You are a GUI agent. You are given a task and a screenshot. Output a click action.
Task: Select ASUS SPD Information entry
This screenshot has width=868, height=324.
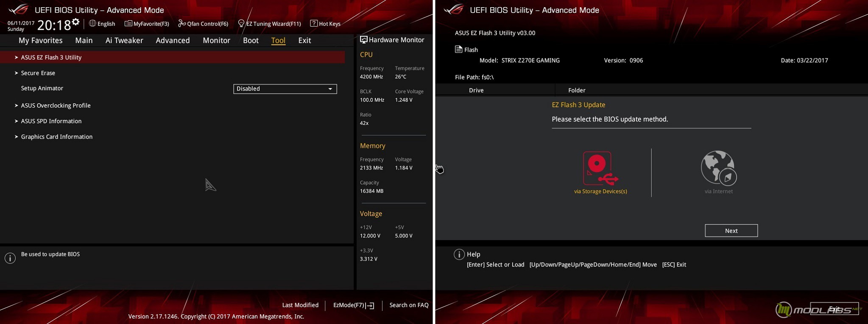pos(51,121)
